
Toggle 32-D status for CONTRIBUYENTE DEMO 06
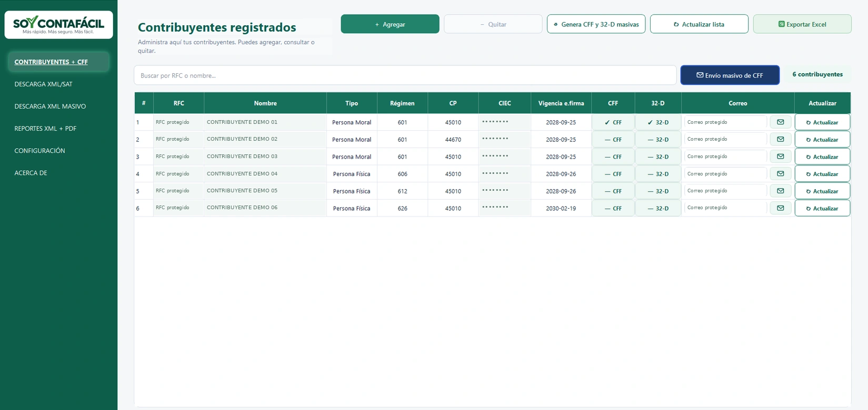coord(658,208)
